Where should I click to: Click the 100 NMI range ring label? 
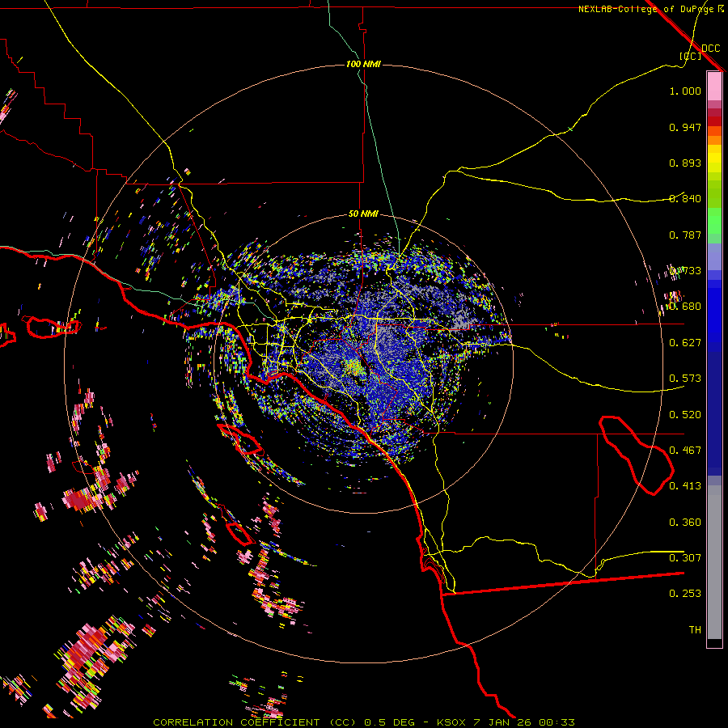363,64
